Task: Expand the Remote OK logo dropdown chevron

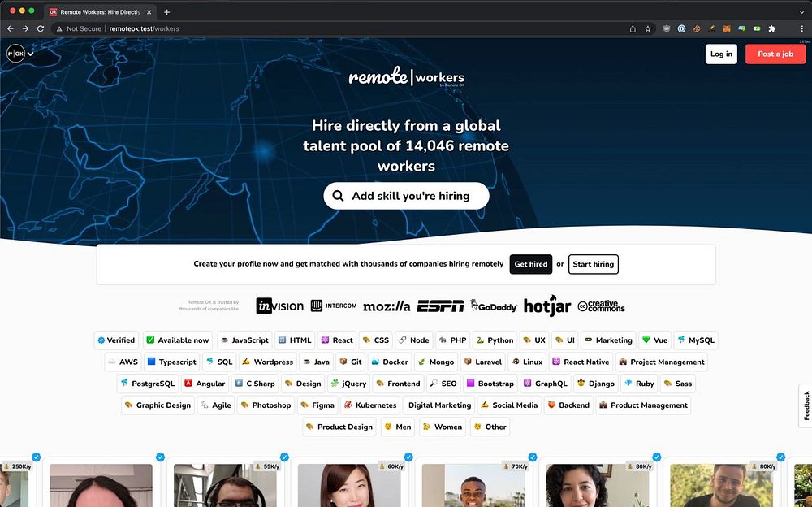Action: (x=31, y=54)
